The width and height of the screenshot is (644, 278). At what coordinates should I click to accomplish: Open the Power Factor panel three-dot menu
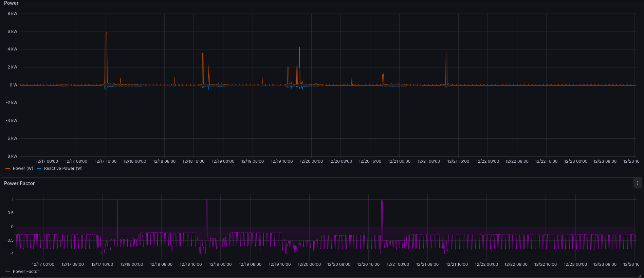(637, 183)
